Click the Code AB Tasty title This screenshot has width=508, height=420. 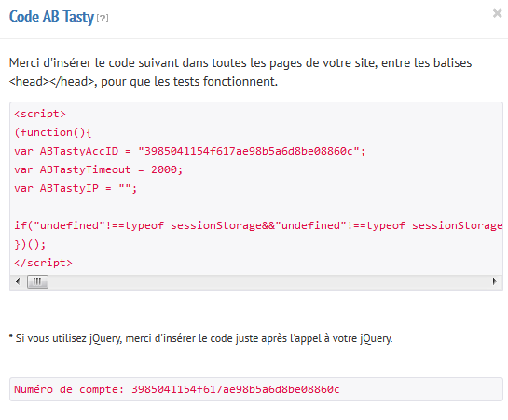tap(51, 17)
